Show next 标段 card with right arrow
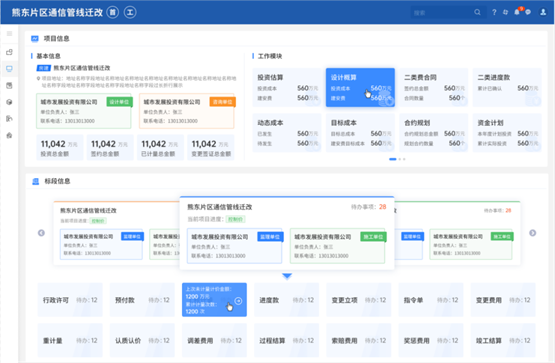The image size is (555, 363). (533, 233)
